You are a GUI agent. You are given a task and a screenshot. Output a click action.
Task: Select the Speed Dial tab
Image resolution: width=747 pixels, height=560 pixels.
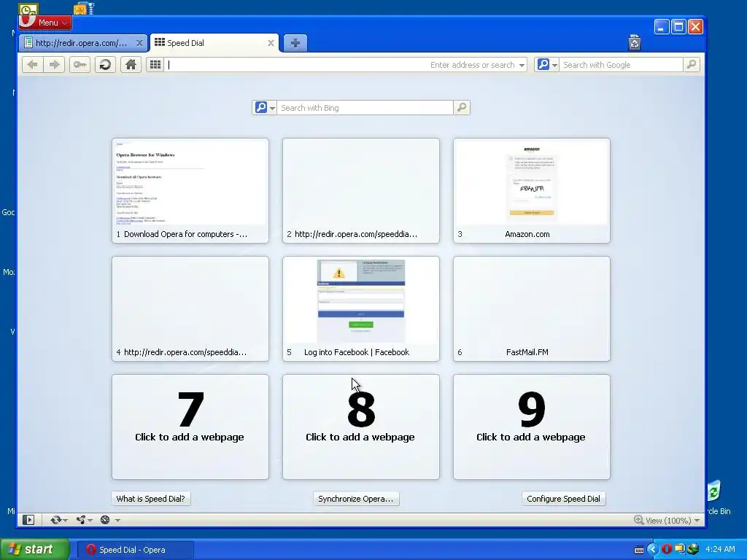click(x=212, y=43)
